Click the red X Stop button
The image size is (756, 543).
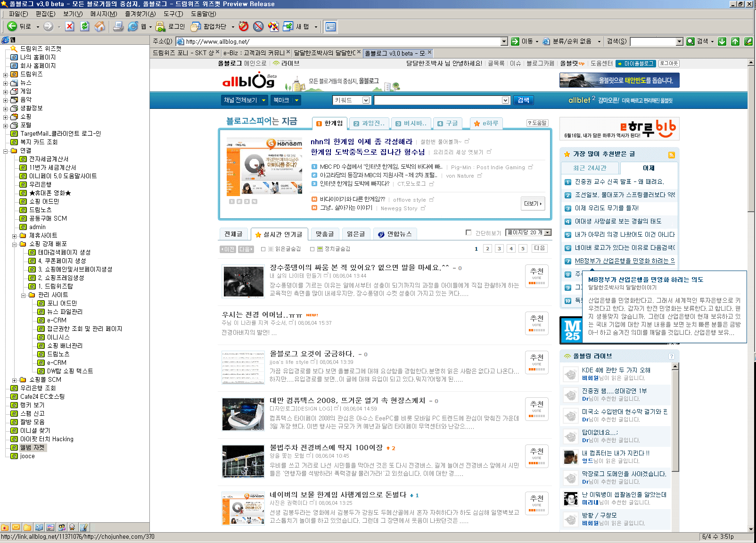click(x=70, y=26)
